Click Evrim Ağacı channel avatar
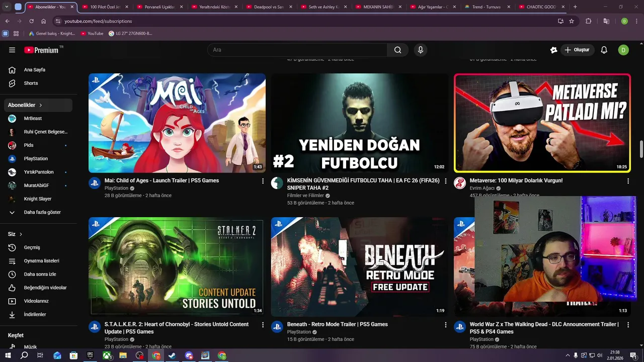 click(x=460, y=183)
